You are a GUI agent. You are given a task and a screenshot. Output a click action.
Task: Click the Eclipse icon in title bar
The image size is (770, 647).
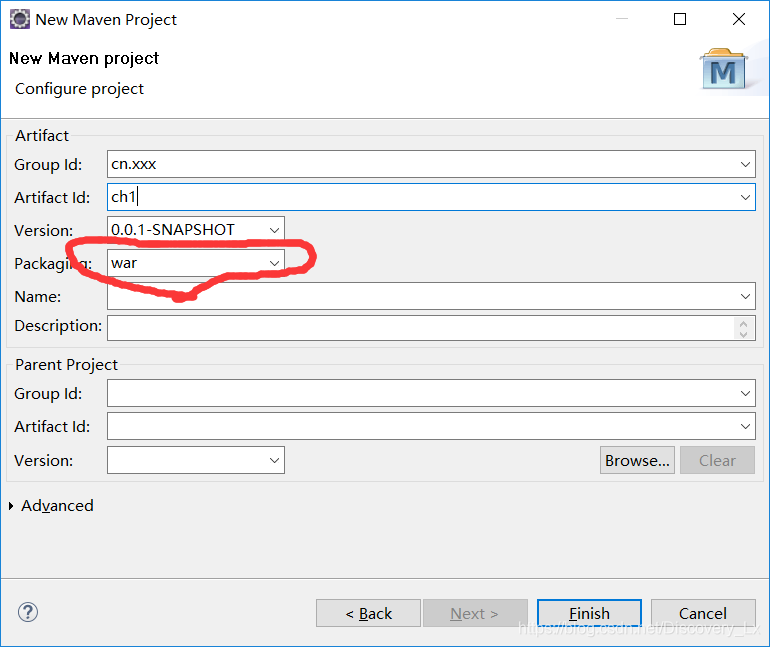[20, 19]
